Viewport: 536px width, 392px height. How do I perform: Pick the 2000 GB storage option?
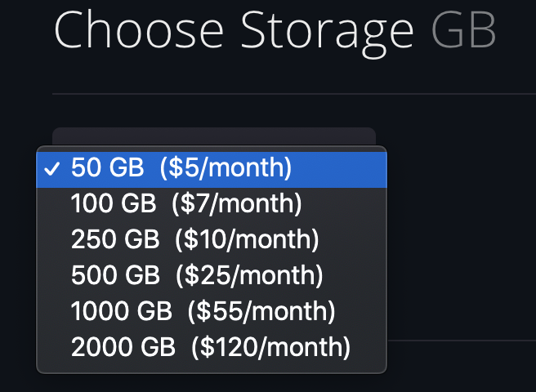pyautogui.click(x=211, y=348)
